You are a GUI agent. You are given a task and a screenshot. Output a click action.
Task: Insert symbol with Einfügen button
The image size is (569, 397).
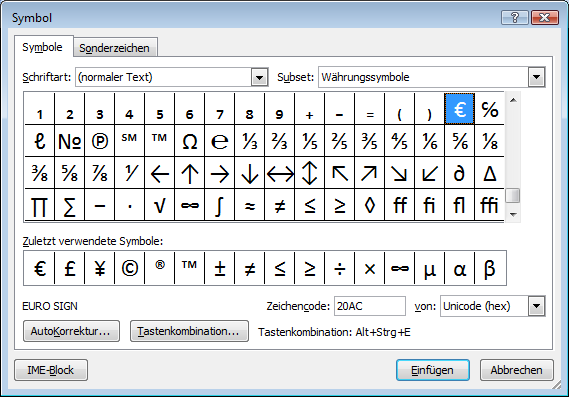coord(433,370)
